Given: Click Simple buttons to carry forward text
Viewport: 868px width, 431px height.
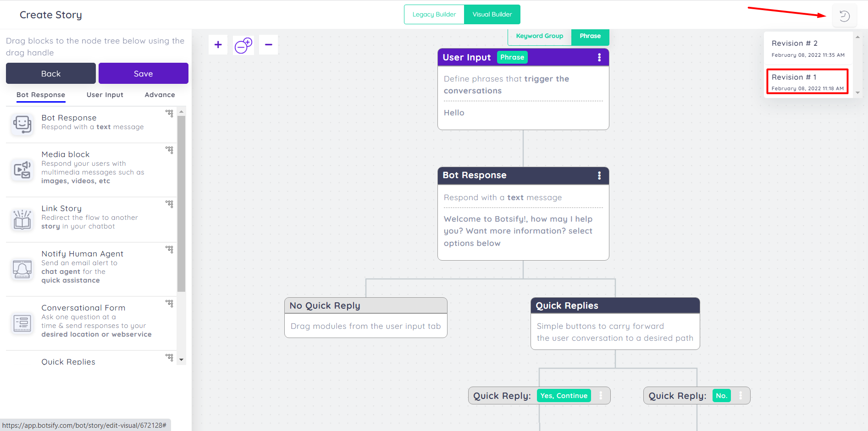Looking at the screenshot, I should click(615, 332).
